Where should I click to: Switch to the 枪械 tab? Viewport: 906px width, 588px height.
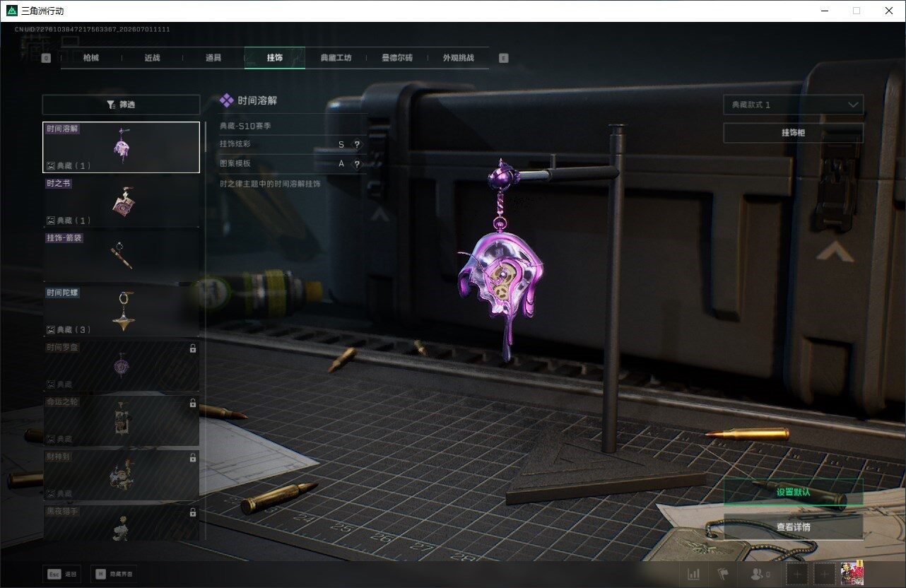91,58
